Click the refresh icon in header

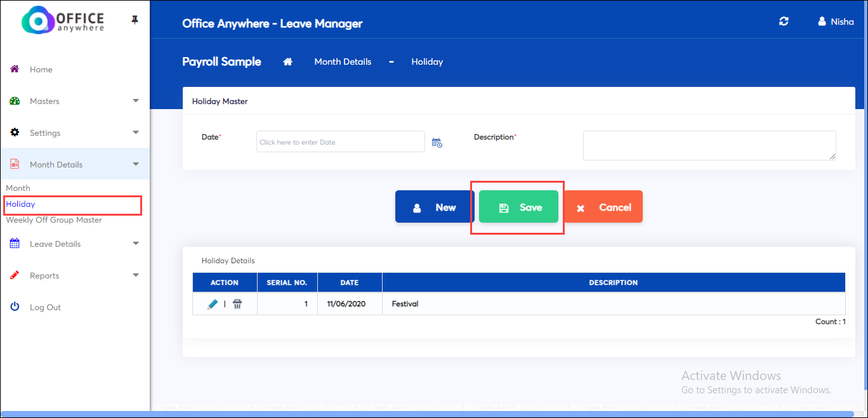click(784, 22)
